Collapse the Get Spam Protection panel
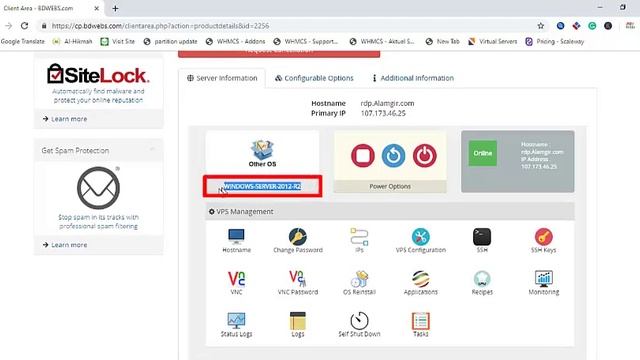The image size is (640, 360). [152, 150]
